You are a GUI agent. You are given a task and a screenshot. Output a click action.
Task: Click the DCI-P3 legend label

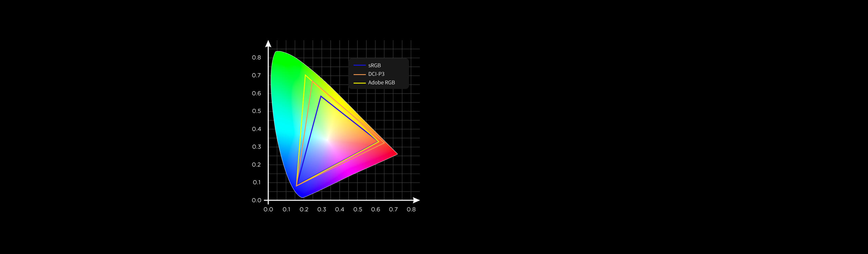coord(376,74)
